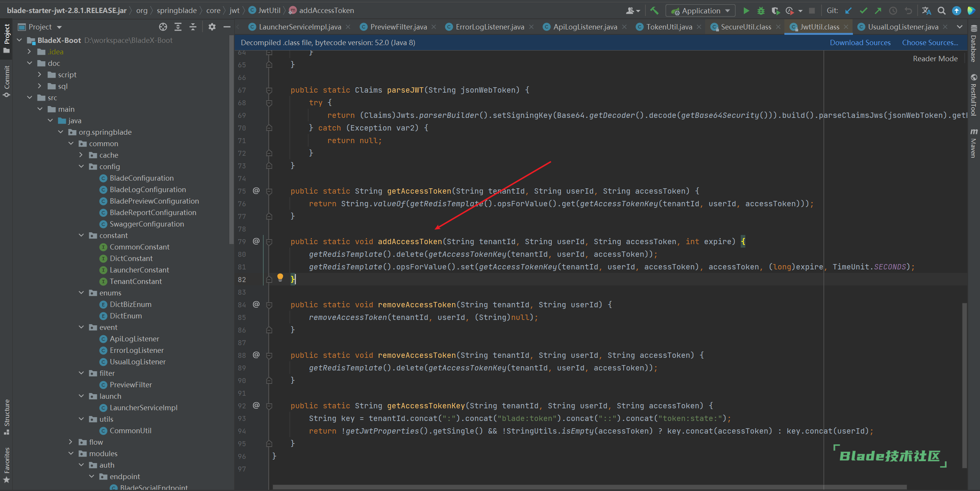Show Git history with the clock icon

click(x=893, y=11)
